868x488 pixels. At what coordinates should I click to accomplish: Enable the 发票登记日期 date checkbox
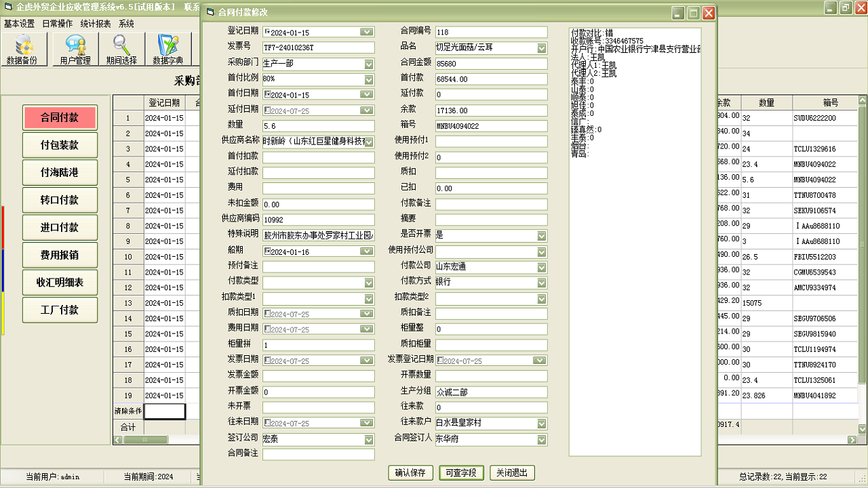tap(440, 361)
